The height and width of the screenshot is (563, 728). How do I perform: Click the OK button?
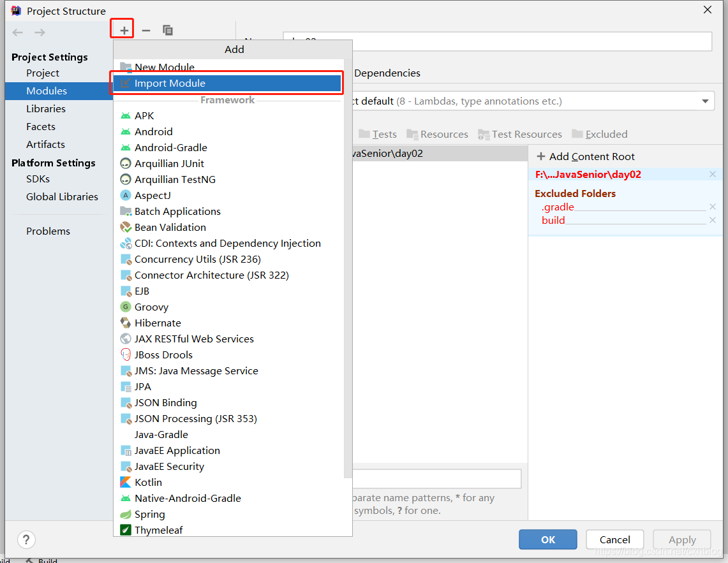point(548,539)
